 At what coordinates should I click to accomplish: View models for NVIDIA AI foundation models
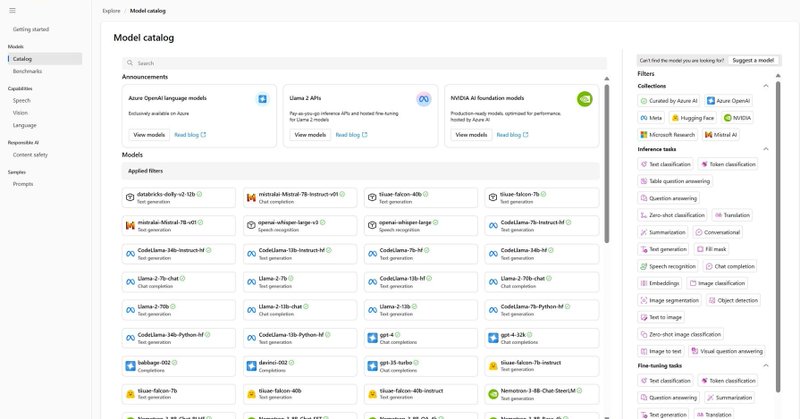tap(471, 135)
